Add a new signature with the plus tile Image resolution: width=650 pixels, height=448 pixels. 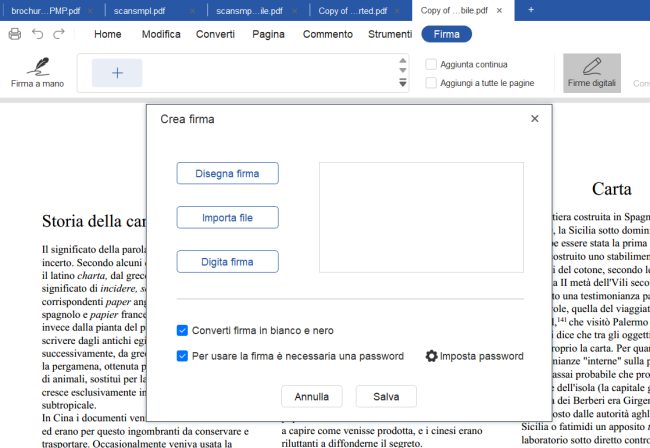point(117,73)
